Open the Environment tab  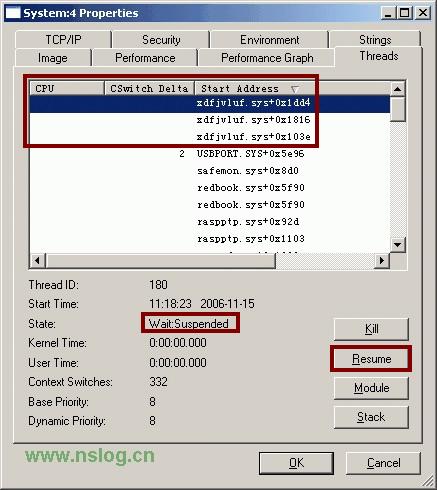(269, 40)
